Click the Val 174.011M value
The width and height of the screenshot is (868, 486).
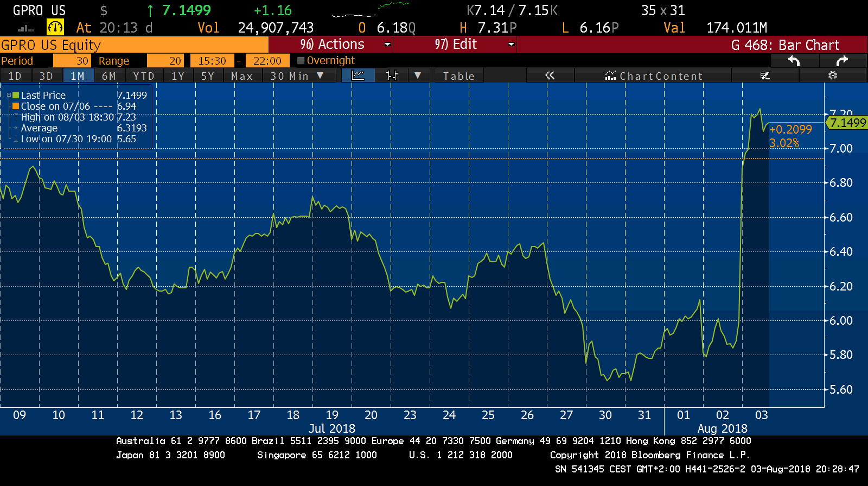pos(737,28)
